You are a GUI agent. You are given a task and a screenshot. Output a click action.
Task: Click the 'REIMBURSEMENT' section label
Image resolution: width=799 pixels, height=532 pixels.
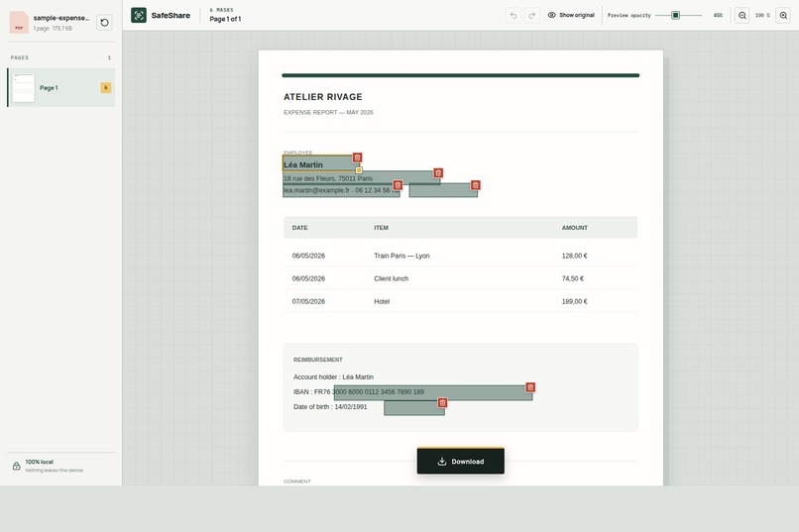click(x=318, y=360)
